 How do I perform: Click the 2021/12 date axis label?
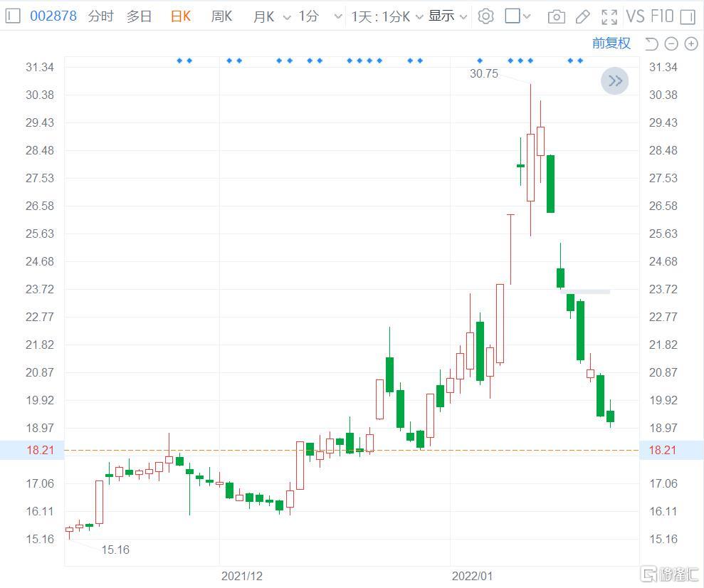point(242,576)
